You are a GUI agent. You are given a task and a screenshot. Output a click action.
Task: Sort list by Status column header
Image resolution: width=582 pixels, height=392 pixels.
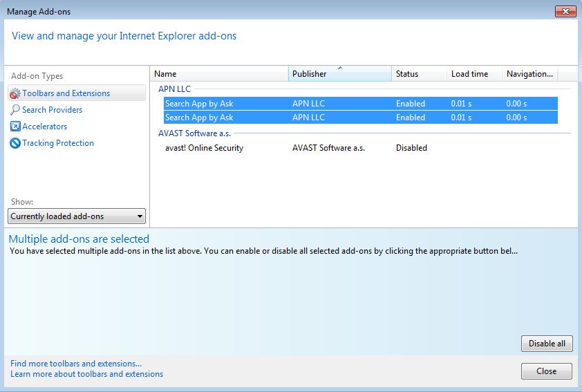419,74
